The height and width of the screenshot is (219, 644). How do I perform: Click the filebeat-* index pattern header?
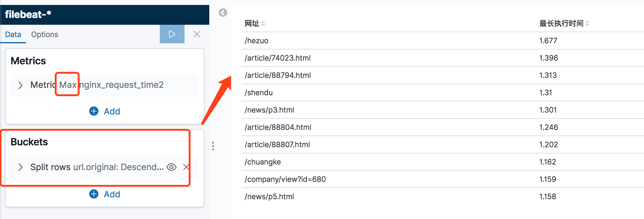[28, 14]
